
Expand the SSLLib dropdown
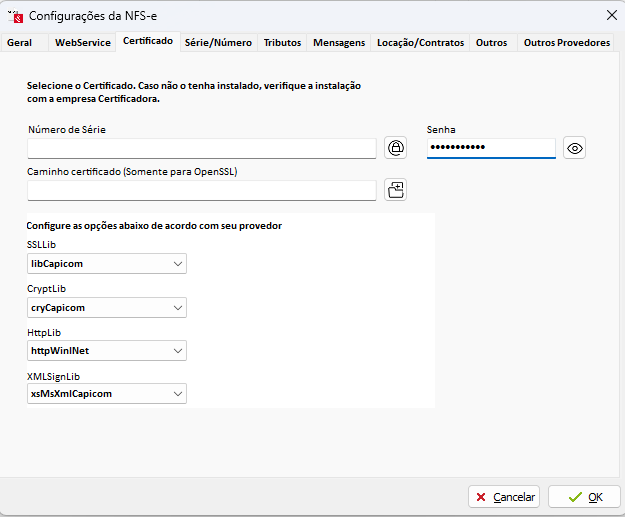178,264
